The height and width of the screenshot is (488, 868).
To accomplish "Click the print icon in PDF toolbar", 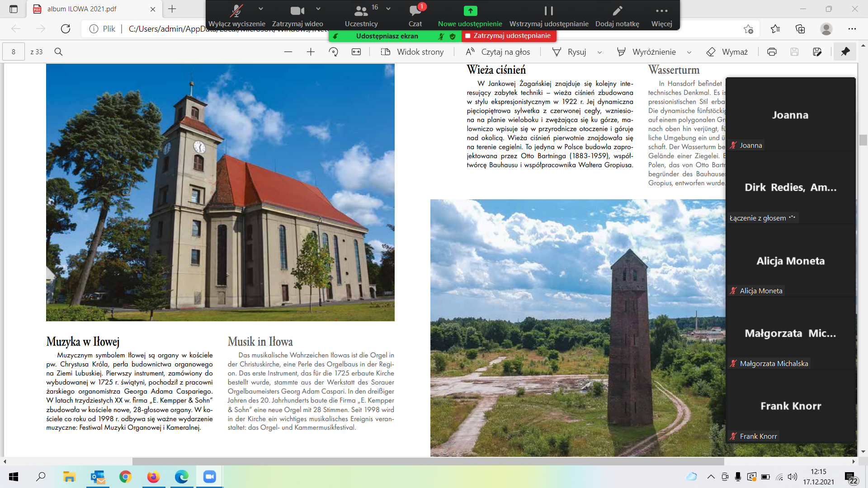I will coord(772,52).
